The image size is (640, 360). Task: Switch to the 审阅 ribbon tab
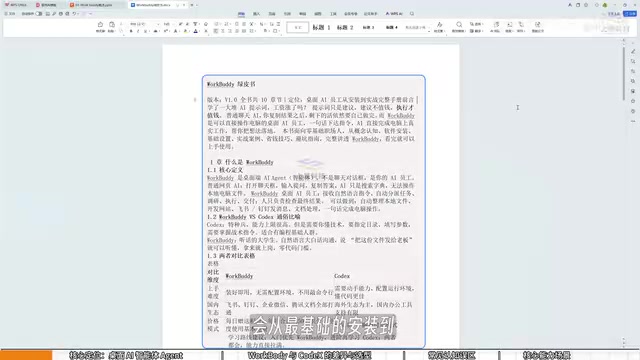tap(302, 14)
